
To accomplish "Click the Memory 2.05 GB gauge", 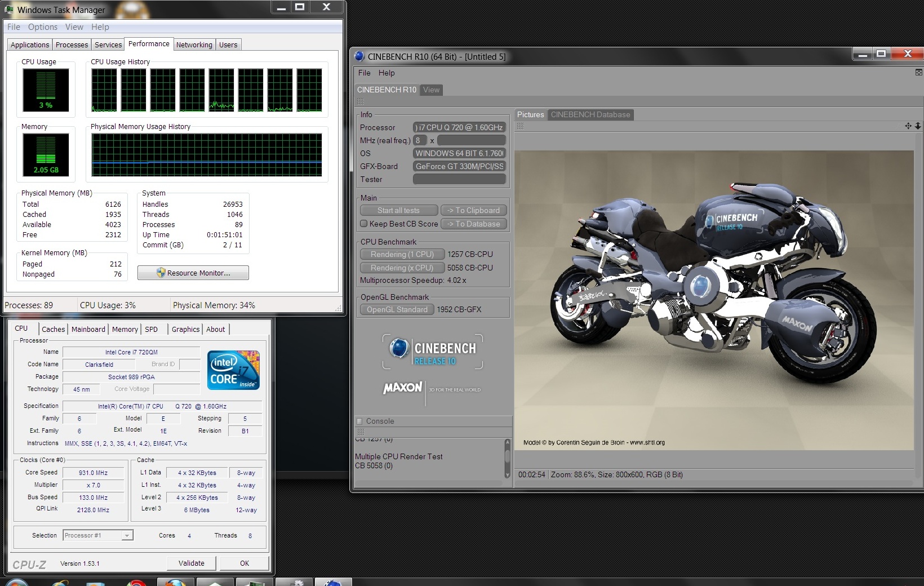I will [46, 155].
